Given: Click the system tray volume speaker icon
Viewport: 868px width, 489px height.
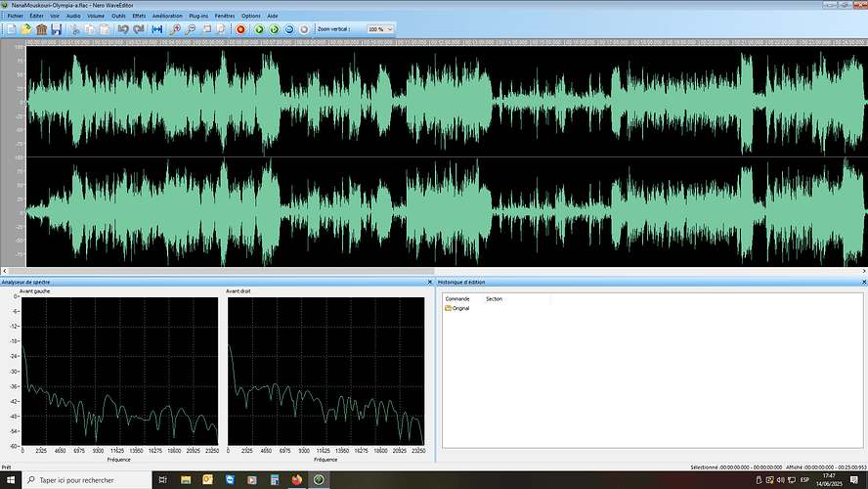Looking at the screenshot, I should pos(781,480).
